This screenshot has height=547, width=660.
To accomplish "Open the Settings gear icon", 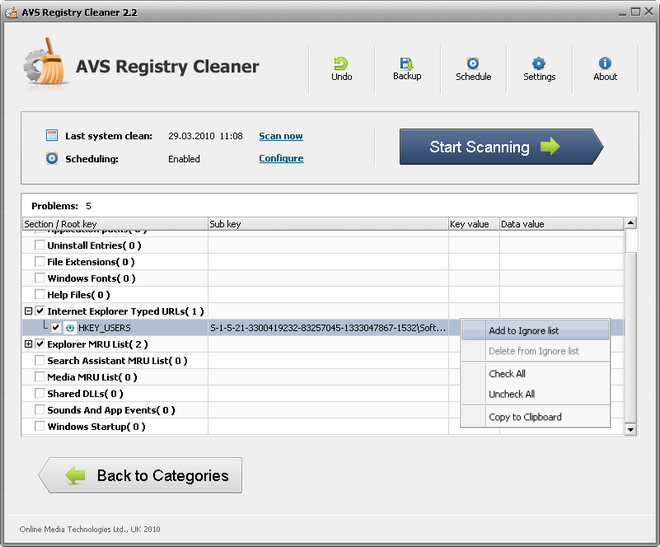I will point(539,64).
